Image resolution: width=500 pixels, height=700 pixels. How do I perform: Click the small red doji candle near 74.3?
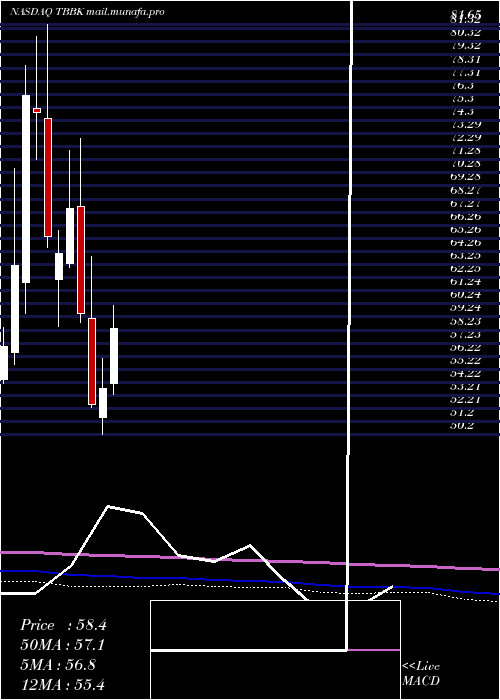pos(37,110)
